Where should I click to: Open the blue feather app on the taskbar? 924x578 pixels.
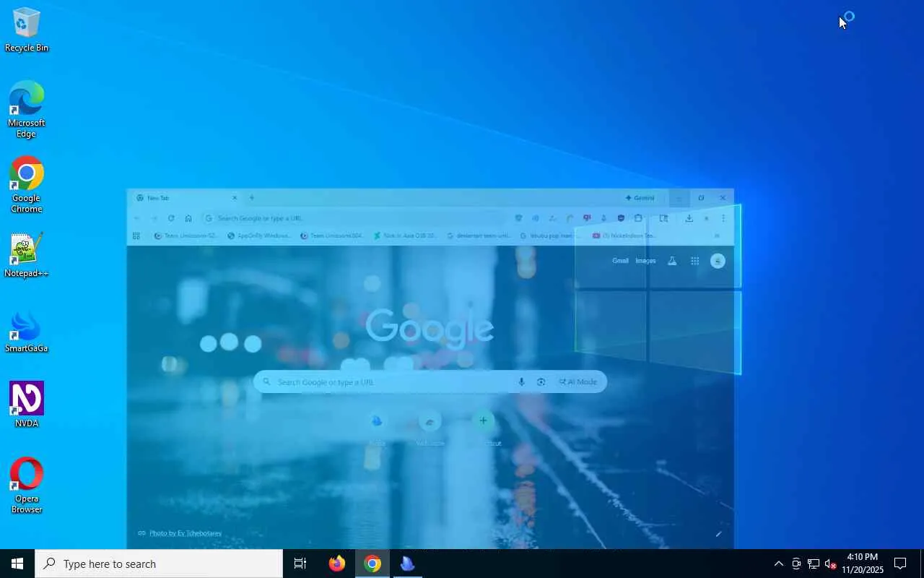pos(408,564)
